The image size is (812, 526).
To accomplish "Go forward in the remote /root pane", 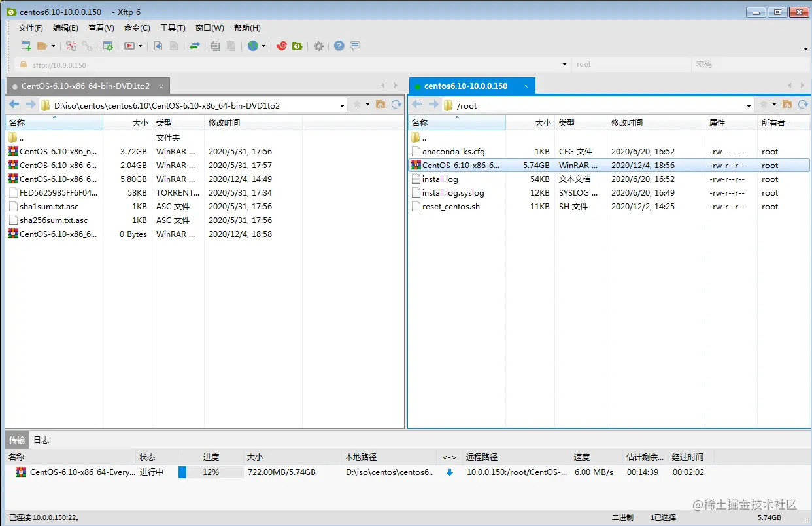I will pos(433,105).
